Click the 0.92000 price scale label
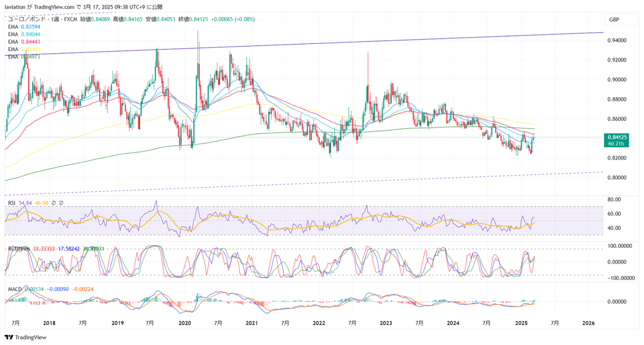Image resolution: width=644 pixels, height=345 pixels. point(616,60)
